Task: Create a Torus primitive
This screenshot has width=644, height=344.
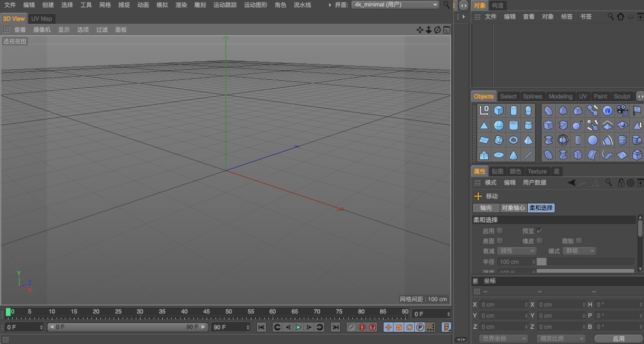Action: (x=514, y=140)
